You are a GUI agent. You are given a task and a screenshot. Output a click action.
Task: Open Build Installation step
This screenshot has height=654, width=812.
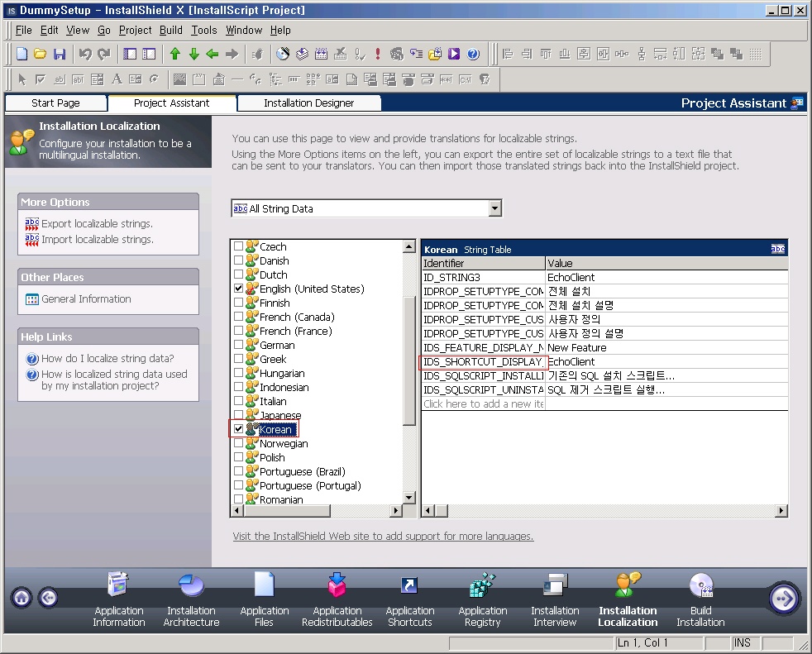[700, 599]
